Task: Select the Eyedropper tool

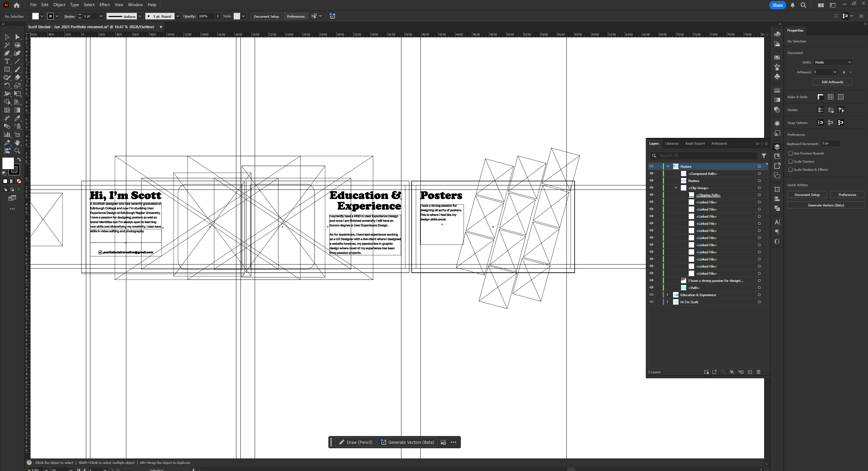Action: 17,118
